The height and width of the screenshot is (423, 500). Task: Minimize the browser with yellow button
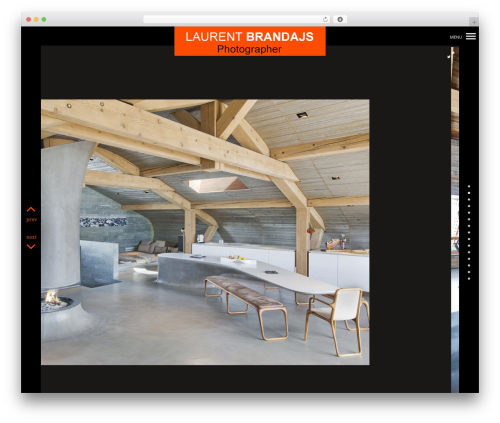[x=36, y=19]
